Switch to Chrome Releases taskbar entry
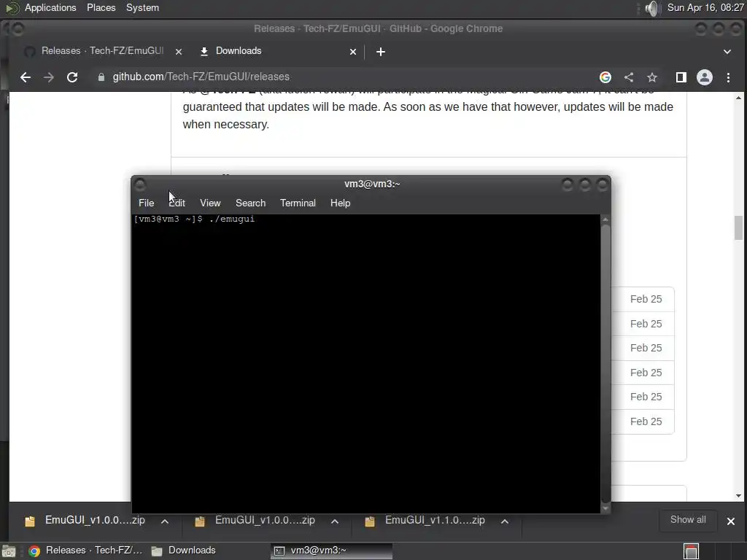 click(86, 551)
